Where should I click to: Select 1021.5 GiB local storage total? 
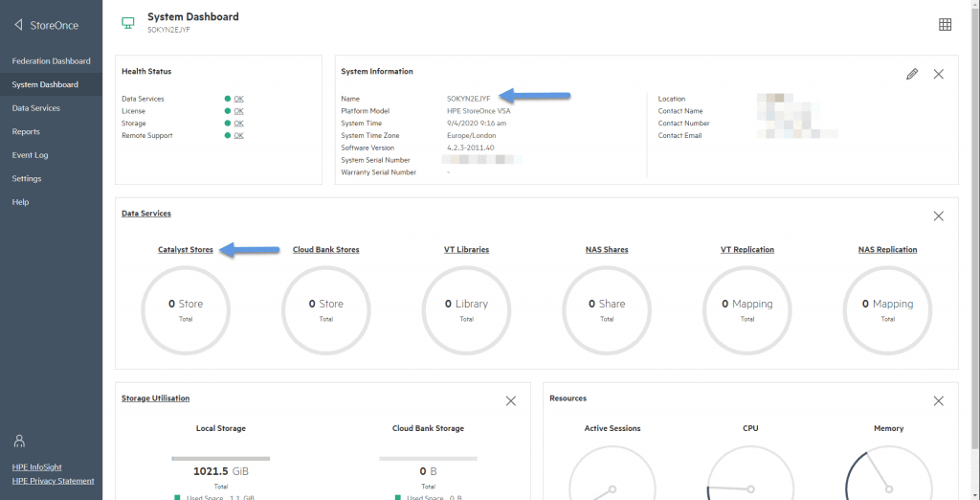click(x=221, y=472)
